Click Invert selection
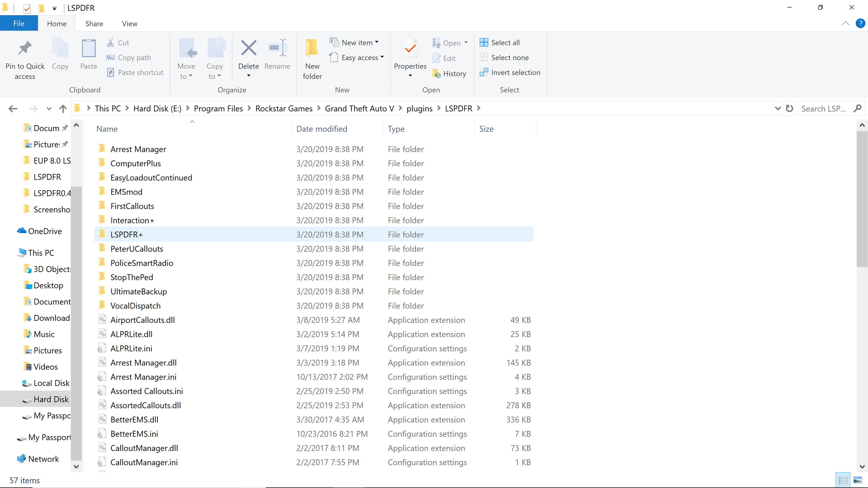Screen dimensions: 868x488 [x=510, y=72]
